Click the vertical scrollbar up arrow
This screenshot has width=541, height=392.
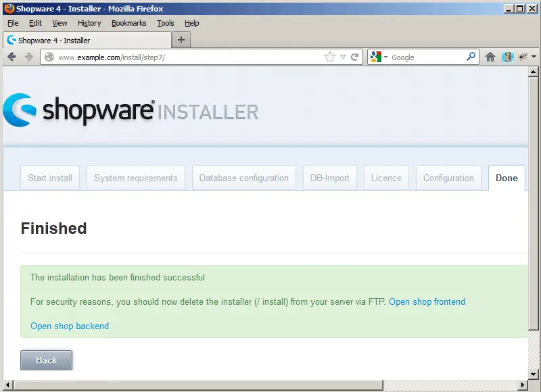pyautogui.click(x=533, y=72)
